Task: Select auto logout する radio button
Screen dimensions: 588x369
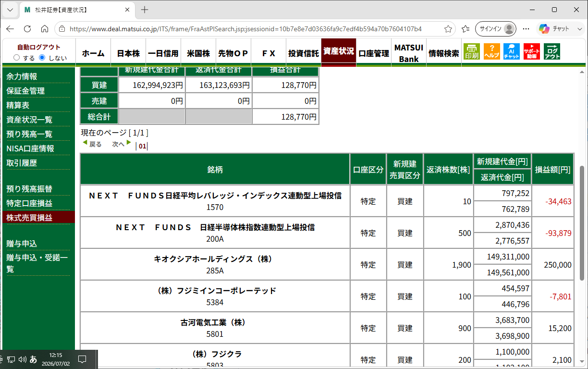Action: [x=17, y=58]
